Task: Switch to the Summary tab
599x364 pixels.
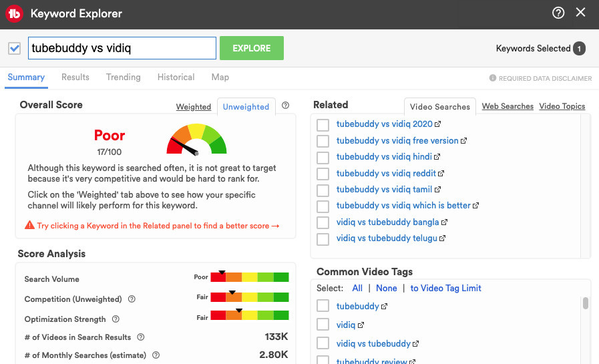Action: click(x=26, y=77)
